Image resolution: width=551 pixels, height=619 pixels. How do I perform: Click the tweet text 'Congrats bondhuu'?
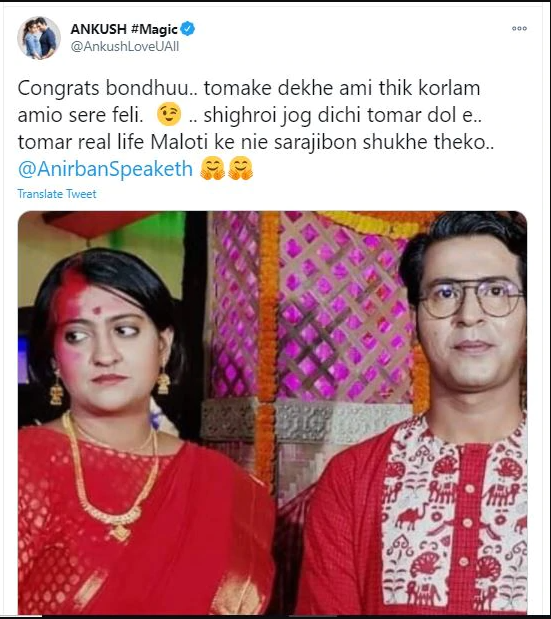point(103,88)
